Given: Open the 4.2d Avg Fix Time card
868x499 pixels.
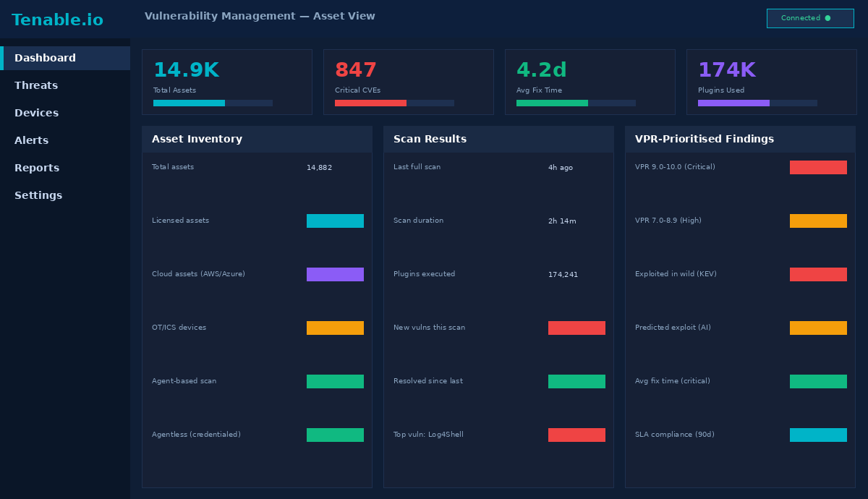Looking at the screenshot, I should (x=590, y=82).
